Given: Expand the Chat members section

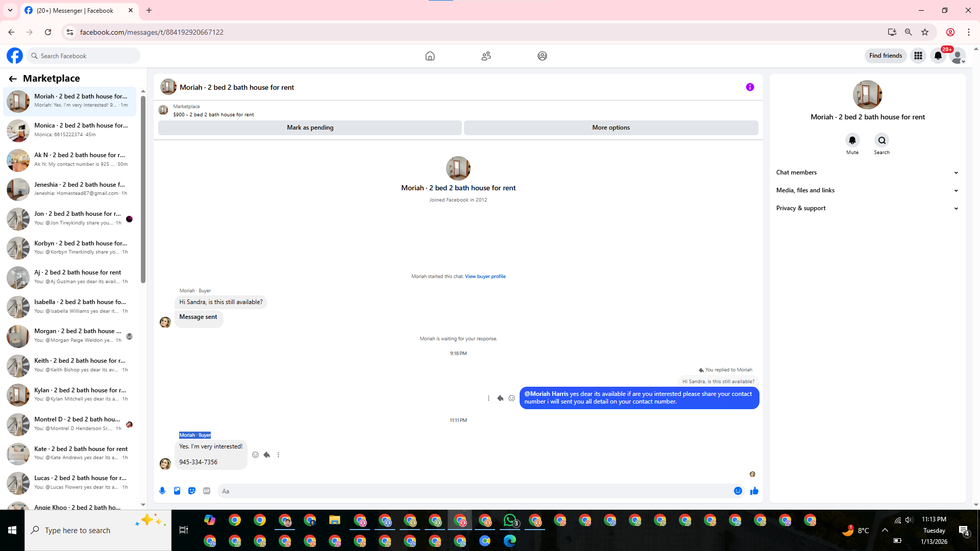Looking at the screenshot, I should 867,172.
